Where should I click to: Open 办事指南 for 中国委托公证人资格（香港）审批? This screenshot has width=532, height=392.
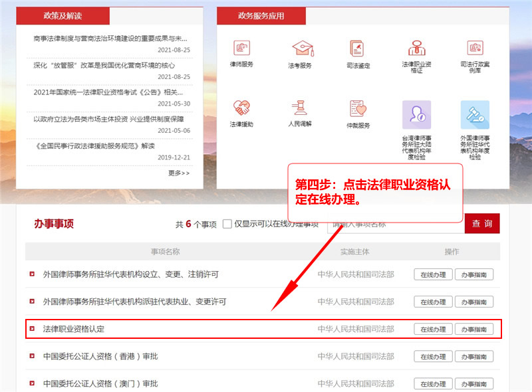[474, 357]
